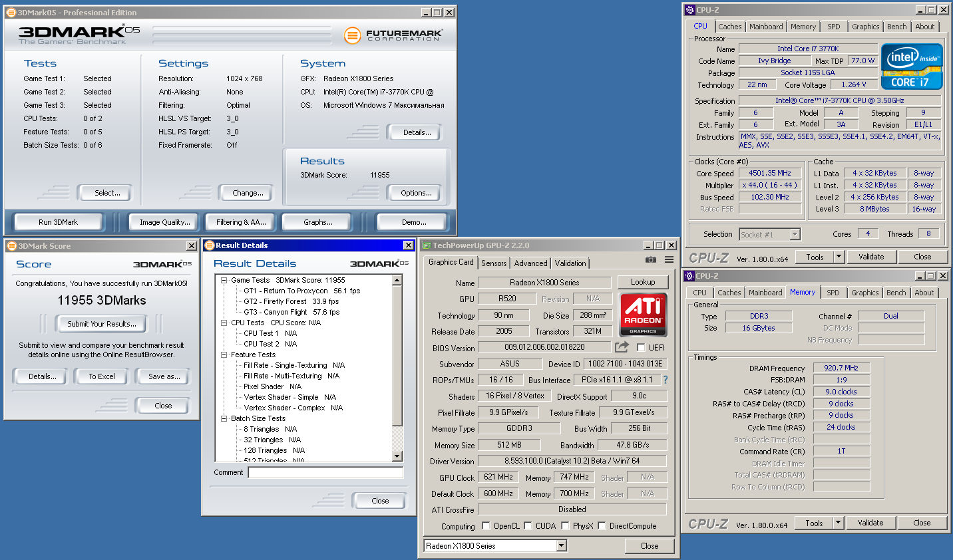Collapse the Feature Tests tree node
Viewport: 953px width, 560px height.
tap(224, 354)
